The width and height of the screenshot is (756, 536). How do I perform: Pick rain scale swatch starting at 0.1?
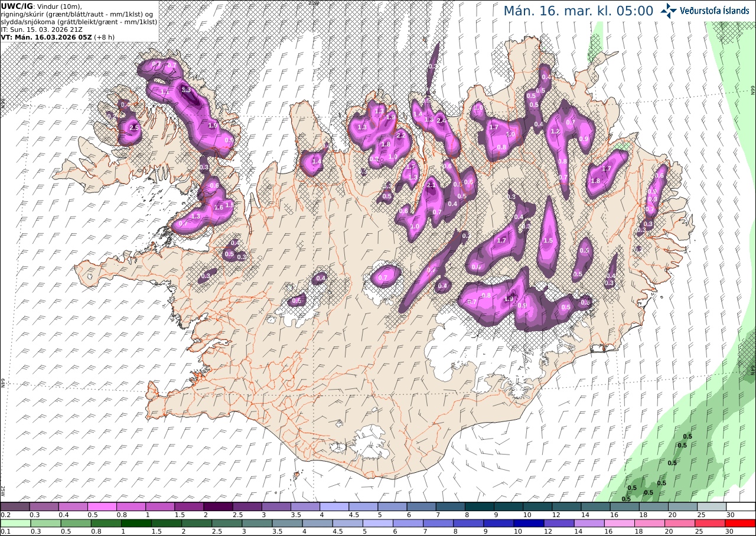[15, 523]
